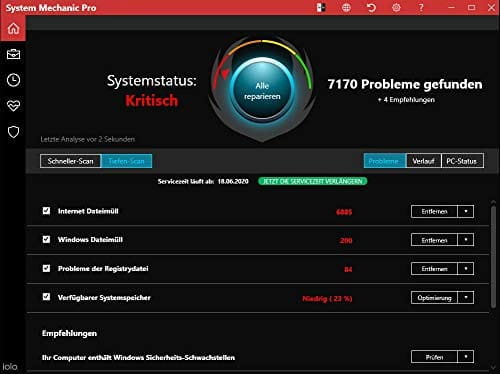The width and height of the screenshot is (500, 374).
Task: Click the 'Niedrig (23 %)' value
Action: pyautogui.click(x=327, y=299)
